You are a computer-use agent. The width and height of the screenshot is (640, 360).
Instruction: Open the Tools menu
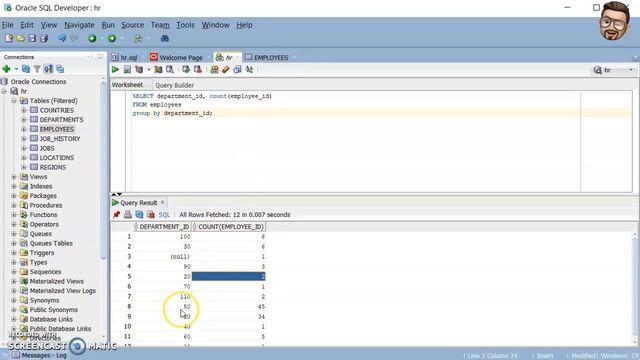pos(185,25)
